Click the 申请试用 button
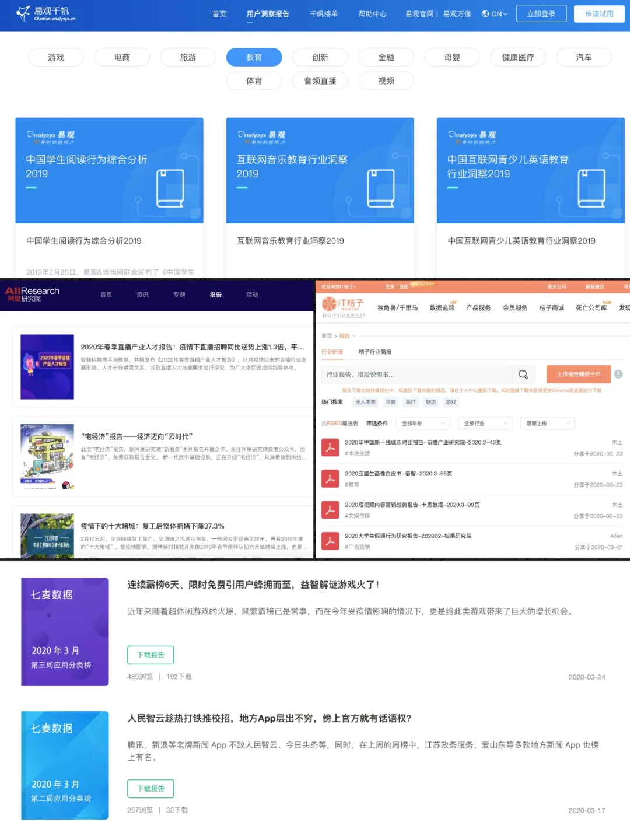Viewport: 630px width, 840px height. click(599, 14)
